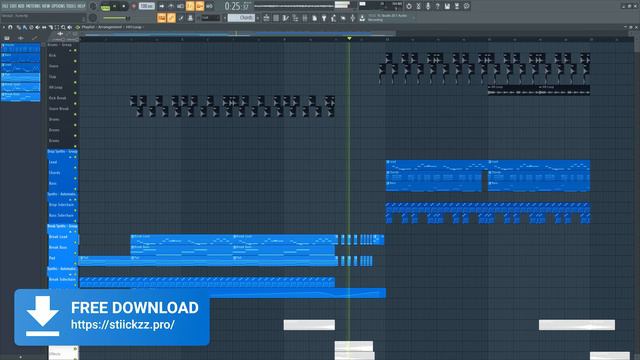Collapse Synths Automation group above Drop Sidechain

point(70,200)
